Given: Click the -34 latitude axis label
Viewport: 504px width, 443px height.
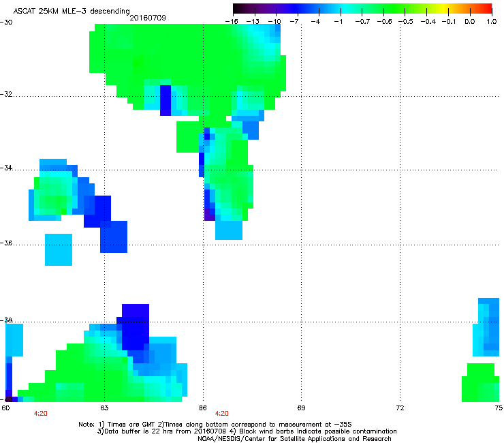Looking at the screenshot, I should (6, 168).
